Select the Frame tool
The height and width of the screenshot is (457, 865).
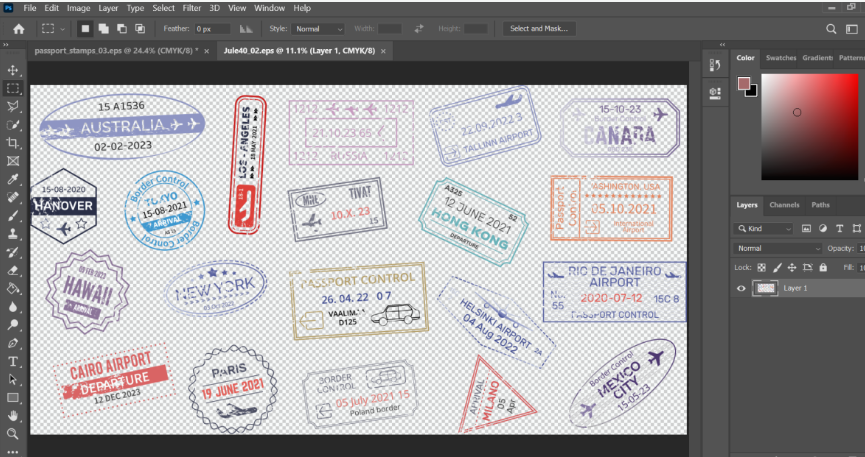[x=13, y=161]
